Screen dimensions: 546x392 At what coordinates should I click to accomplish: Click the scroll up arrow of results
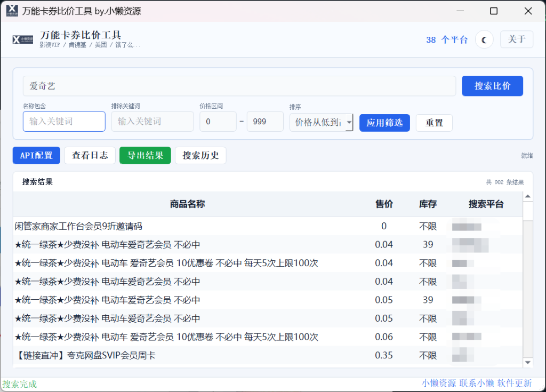pyautogui.click(x=528, y=196)
